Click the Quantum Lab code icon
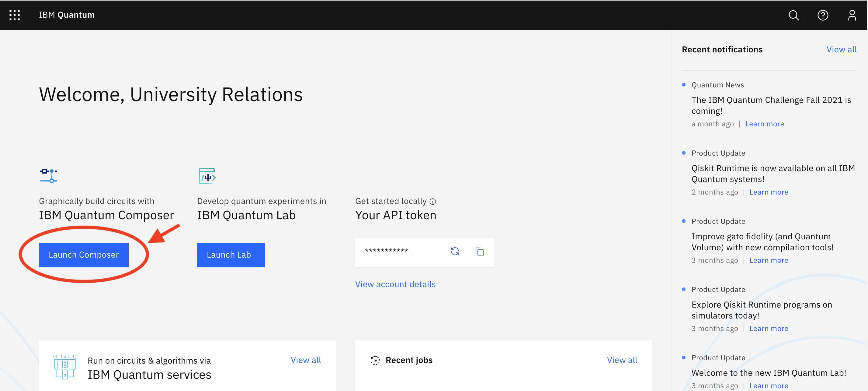 click(x=207, y=175)
